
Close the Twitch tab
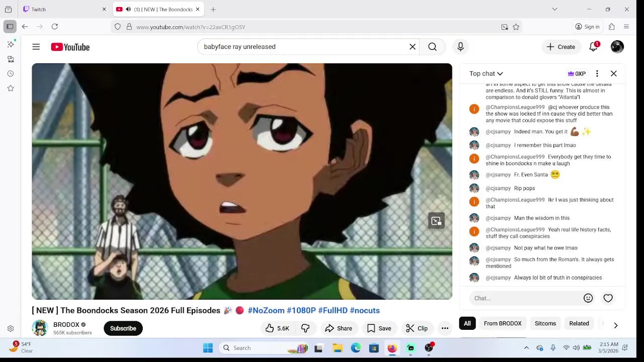[x=104, y=9]
